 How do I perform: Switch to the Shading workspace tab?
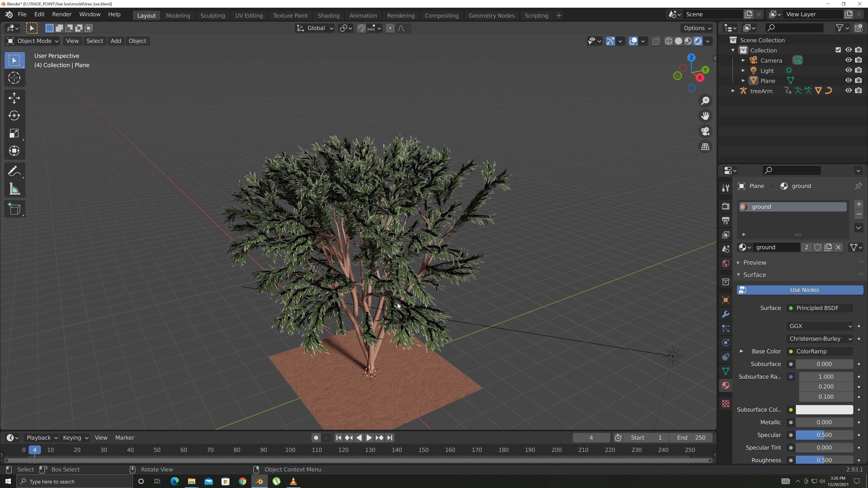328,16
